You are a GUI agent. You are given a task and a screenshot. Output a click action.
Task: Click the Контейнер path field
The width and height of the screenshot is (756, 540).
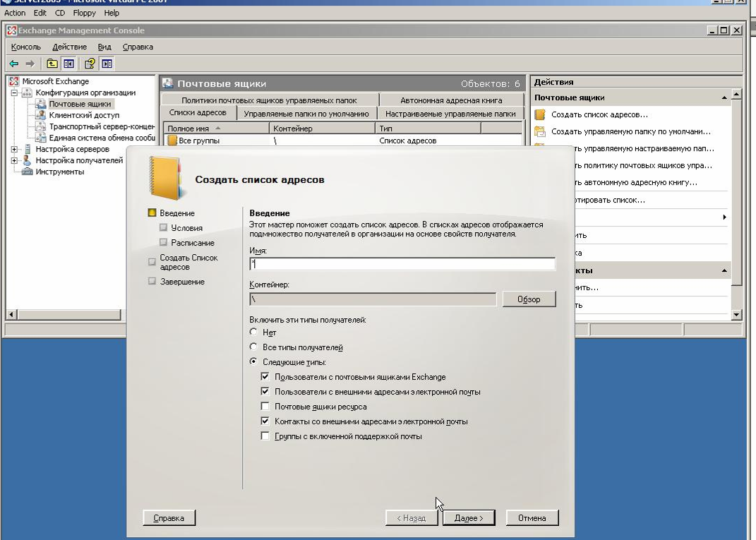click(373, 299)
